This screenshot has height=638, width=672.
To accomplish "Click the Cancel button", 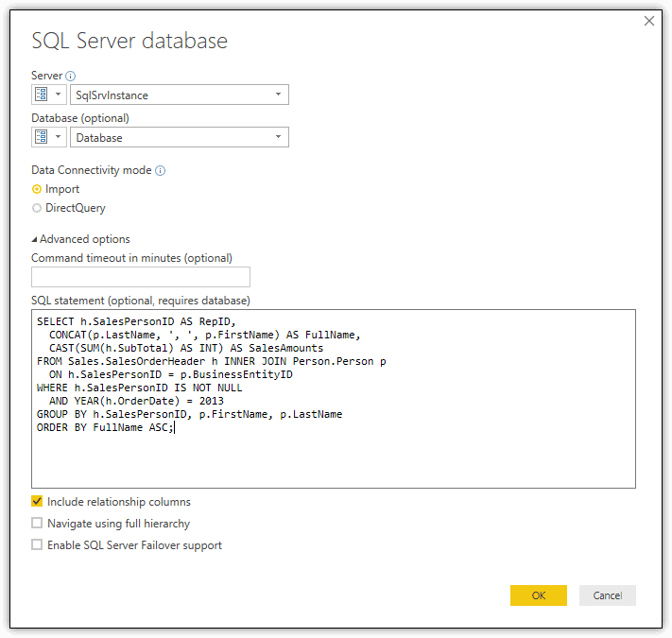I will (608, 595).
